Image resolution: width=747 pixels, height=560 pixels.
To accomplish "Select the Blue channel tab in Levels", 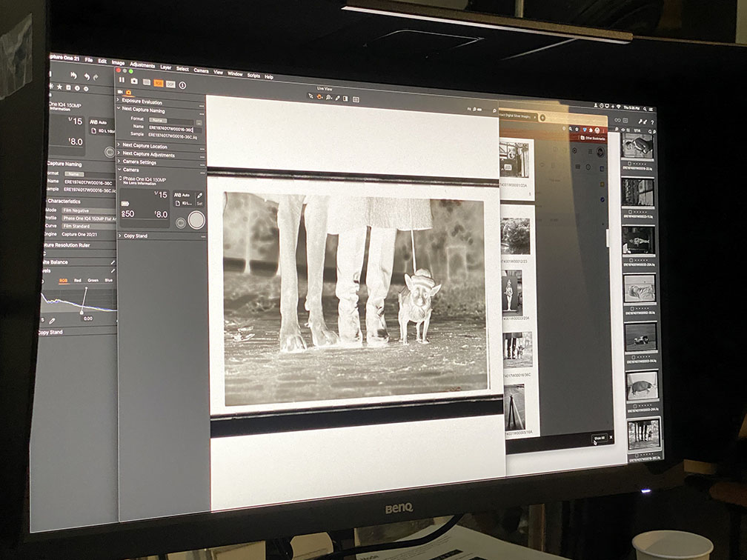I will click(x=109, y=280).
